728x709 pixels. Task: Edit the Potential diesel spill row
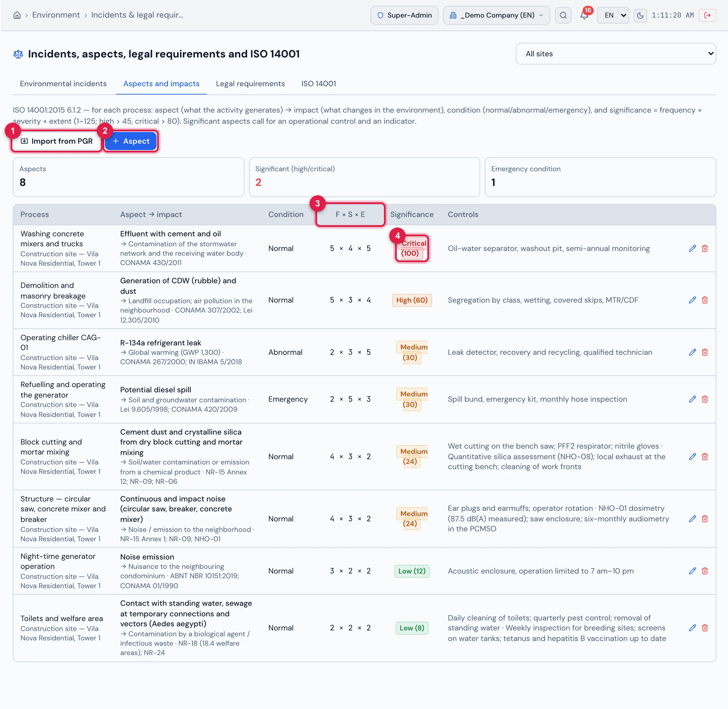[692, 399]
